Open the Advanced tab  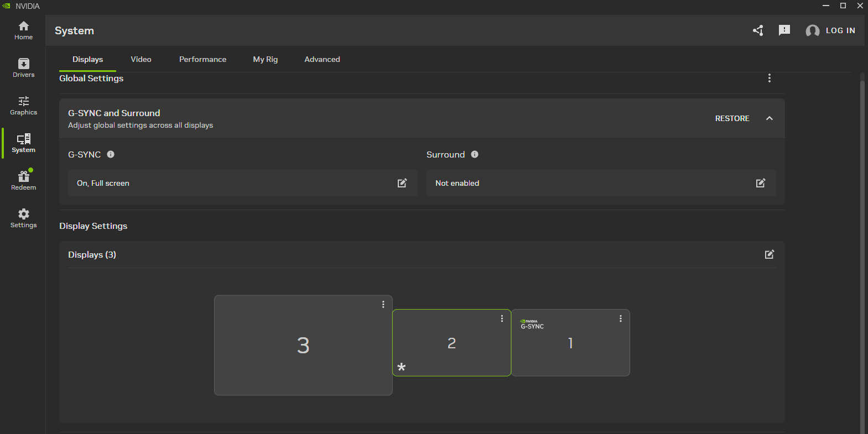[x=322, y=59]
